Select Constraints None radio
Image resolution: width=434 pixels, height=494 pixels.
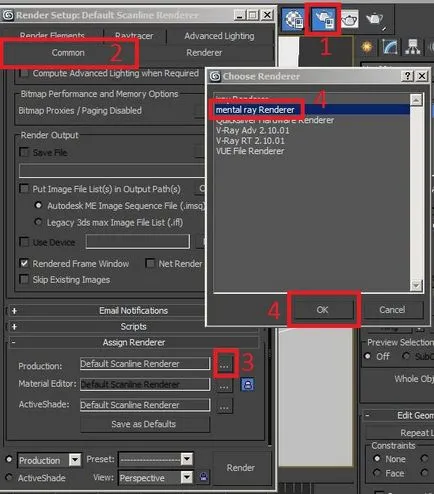(377, 458)
